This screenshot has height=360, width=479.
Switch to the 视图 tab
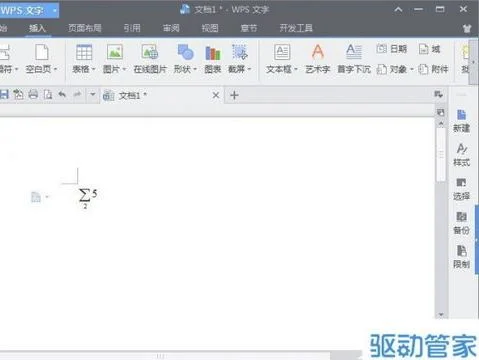pos(210,28)
